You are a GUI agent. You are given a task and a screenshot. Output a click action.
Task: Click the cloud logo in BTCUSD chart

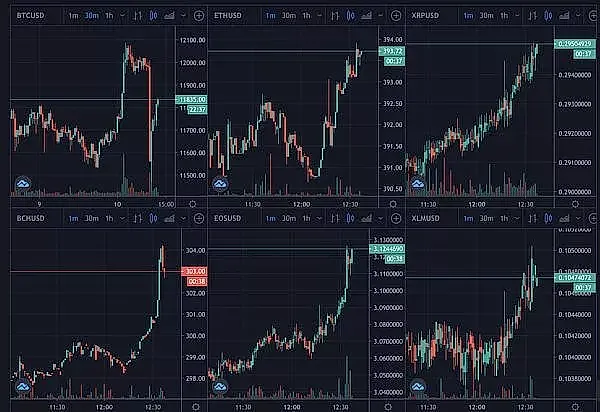point(23,184)
